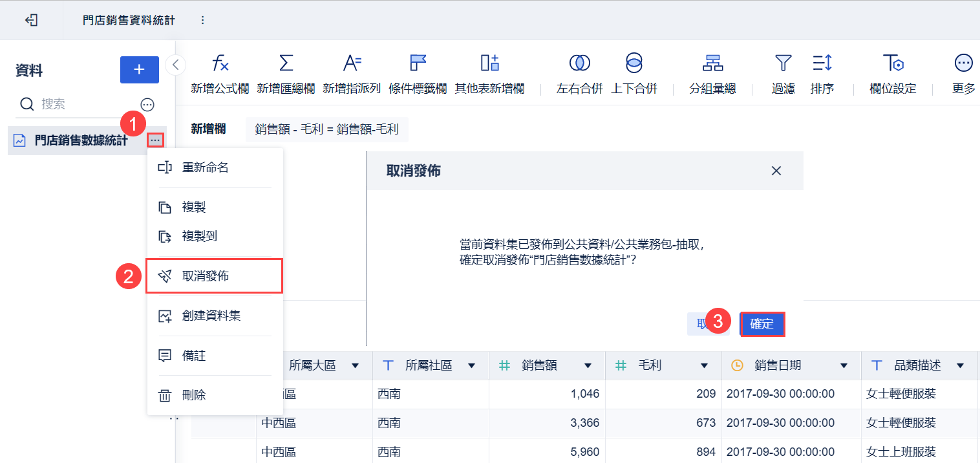Viewport: 980px width, 463px height.
Task: Click the formula step 銷售額 - 毛利 = 銷售額-毛利
Action: pyautogui.click(x=327, y=129)
